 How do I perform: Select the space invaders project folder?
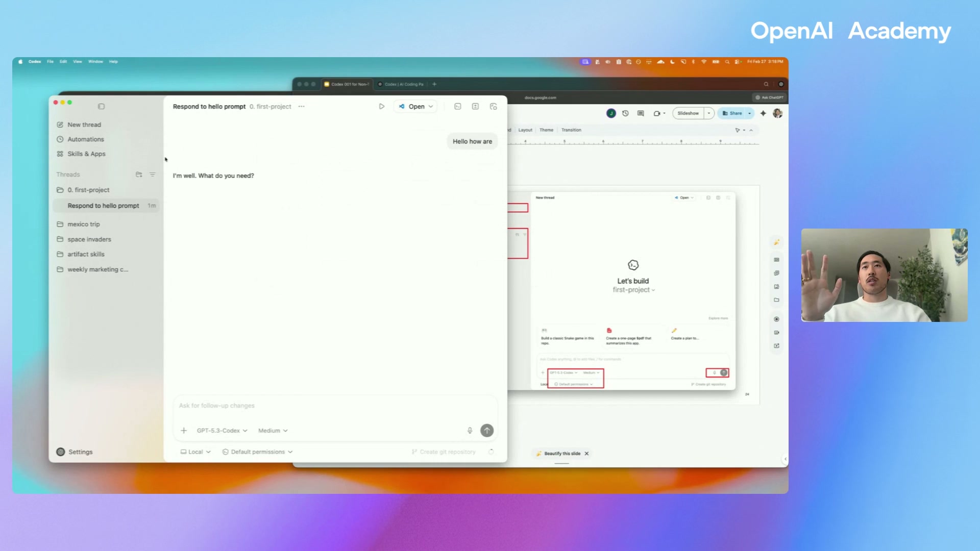[89, 239]
